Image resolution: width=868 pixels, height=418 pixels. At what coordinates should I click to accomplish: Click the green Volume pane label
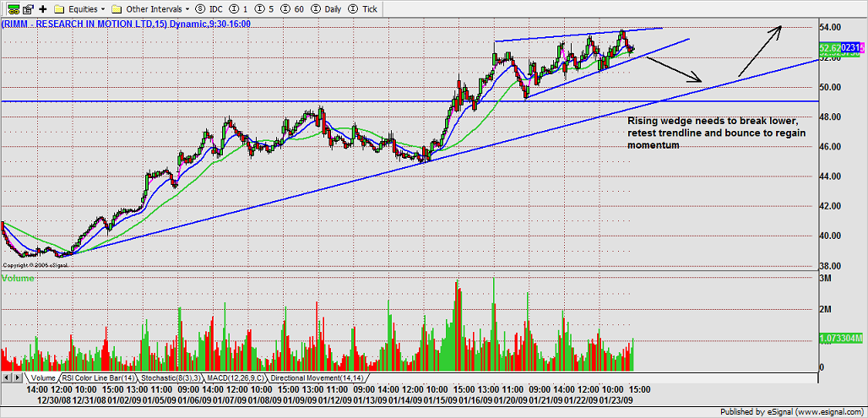[19, 279]
